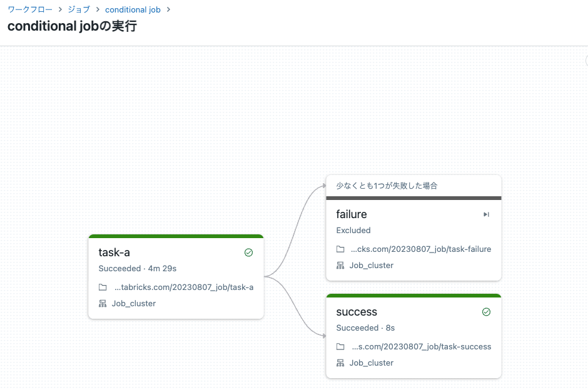Select the task-a node title

click(x=114, y=252)
